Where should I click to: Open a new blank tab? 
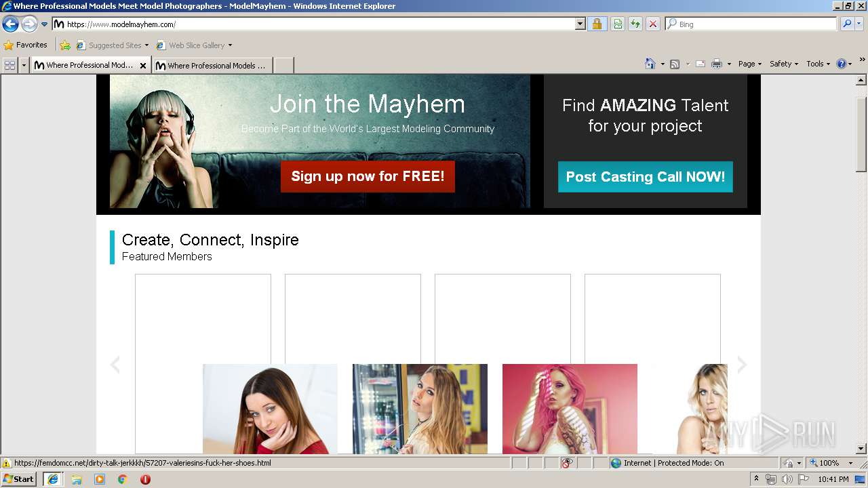283,65
